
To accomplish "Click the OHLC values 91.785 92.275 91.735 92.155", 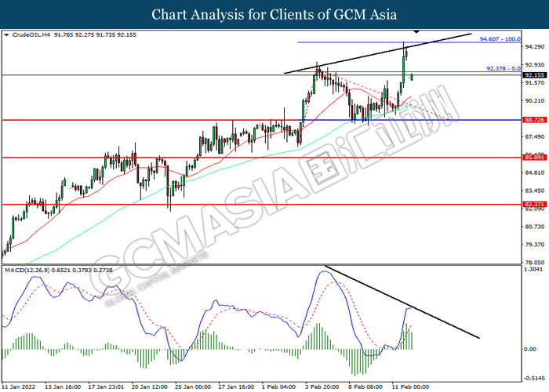I will coord(95,34).
